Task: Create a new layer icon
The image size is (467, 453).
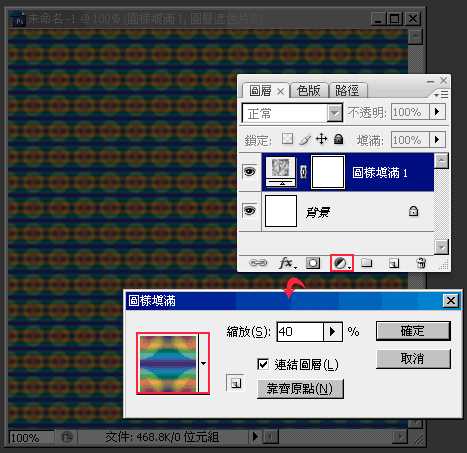Action: pos(394,264)
